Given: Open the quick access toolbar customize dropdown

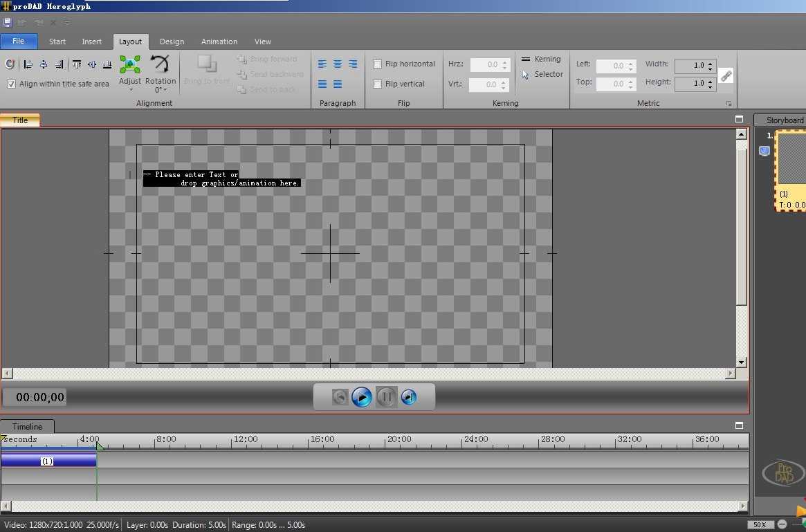Looking at the screenshot, I should (x=67, y=23).
